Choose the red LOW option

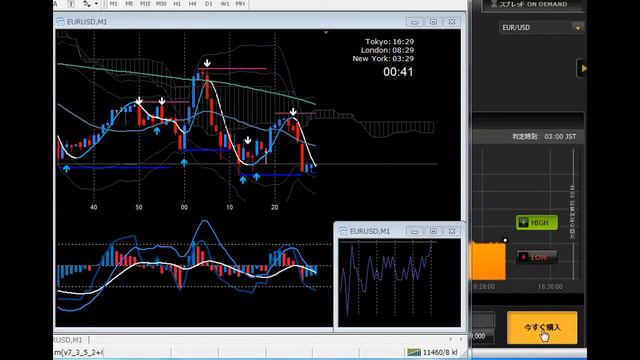pyautogui.click(x=537, y=257)
